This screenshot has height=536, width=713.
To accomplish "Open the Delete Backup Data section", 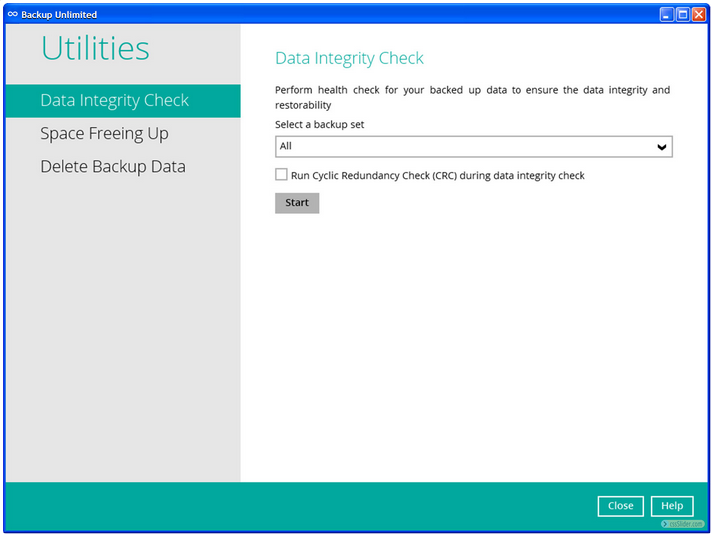I will pyautogui.click(x=113, y=167).
